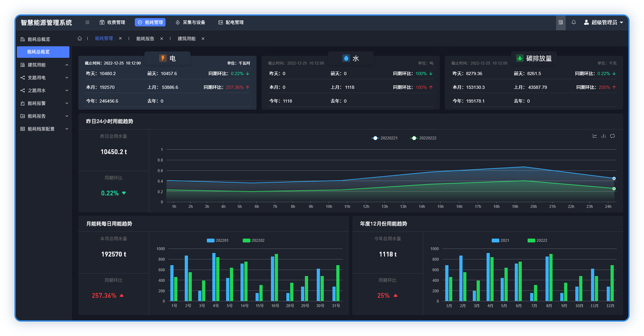Screen dimensions: 644x336
Task: Close the 建筑用能 tab
Action: [x=203, y=38]
